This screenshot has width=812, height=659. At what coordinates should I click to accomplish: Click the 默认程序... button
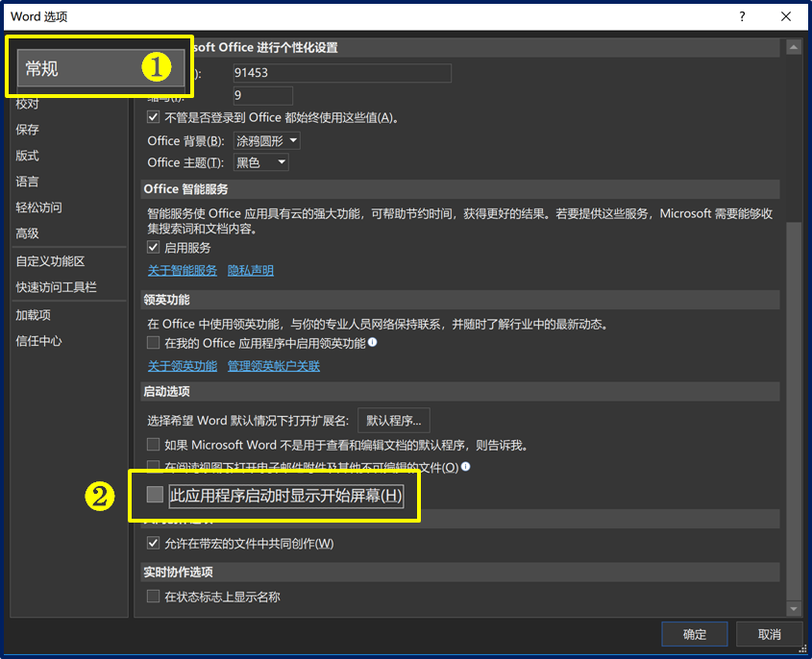(394, 421)
